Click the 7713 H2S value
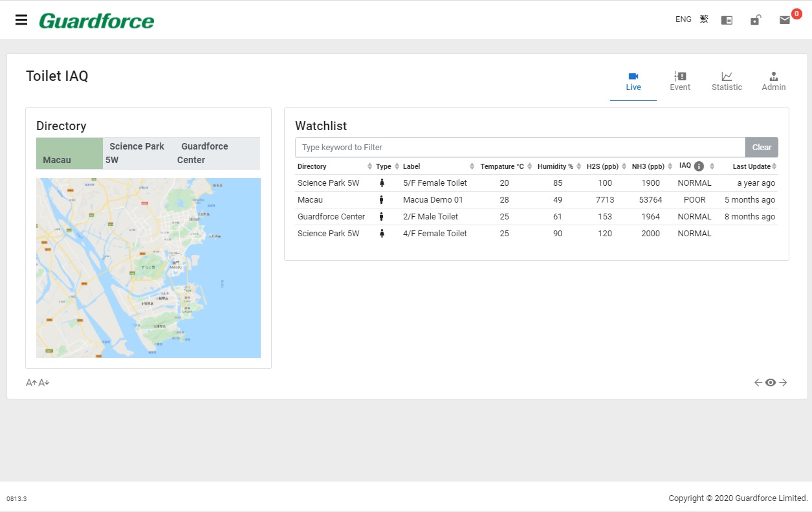Viewport: 812px width, 512px height. pos(605,200)
